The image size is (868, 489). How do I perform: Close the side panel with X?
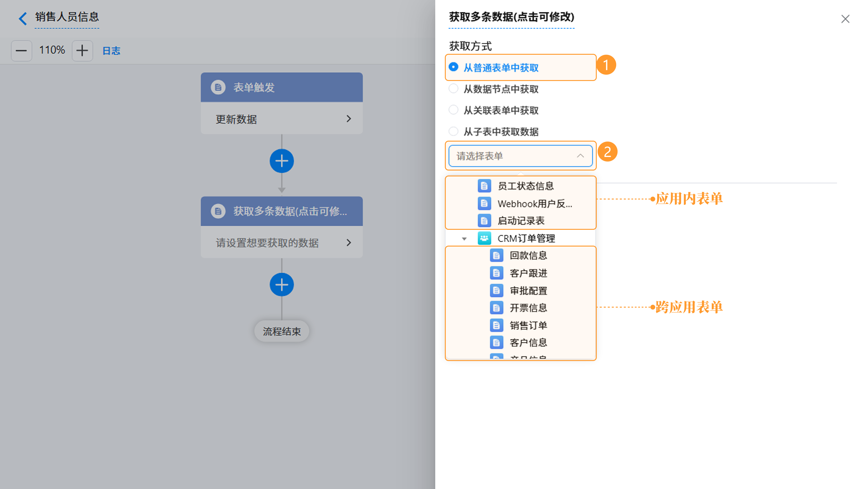[845, 19]
